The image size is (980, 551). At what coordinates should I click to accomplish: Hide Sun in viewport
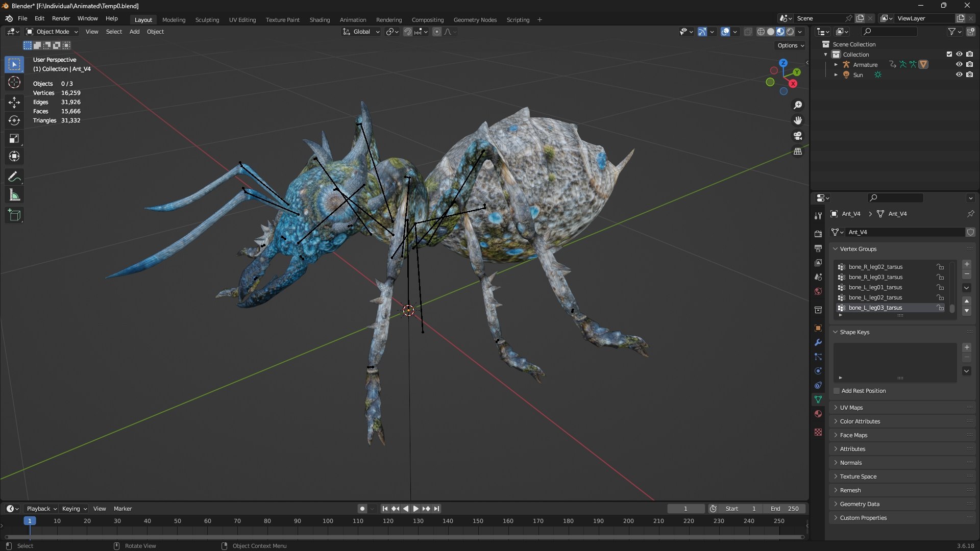pos(959,74)
